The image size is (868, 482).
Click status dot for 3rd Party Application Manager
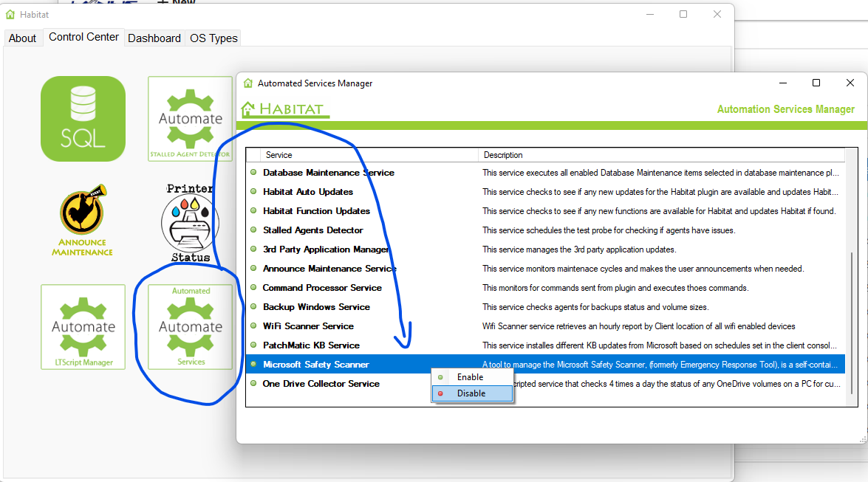[253, 249]
